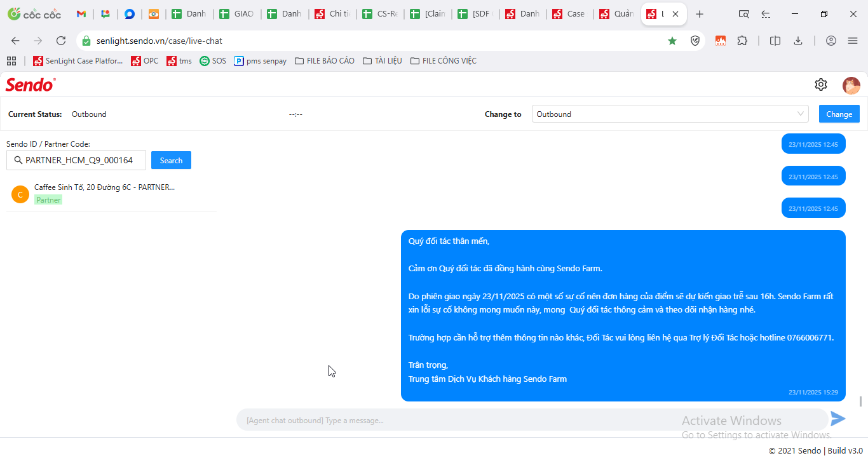Open the user avatar menu
This screenshot has height=458, width=868.
click(x=851, y=85)
